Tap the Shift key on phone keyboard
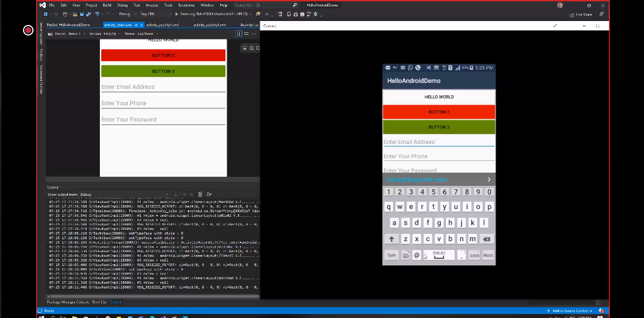 click(392, 239)
